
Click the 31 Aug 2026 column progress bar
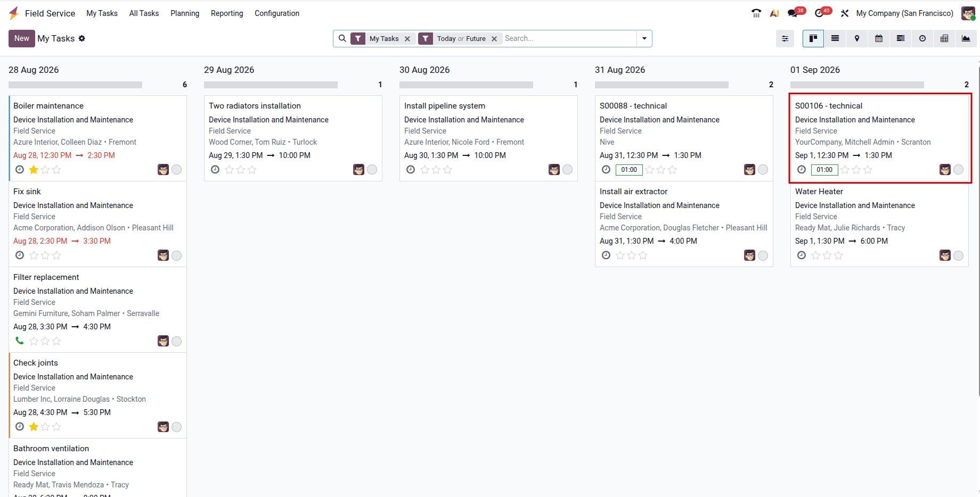[x=661, y=85]
